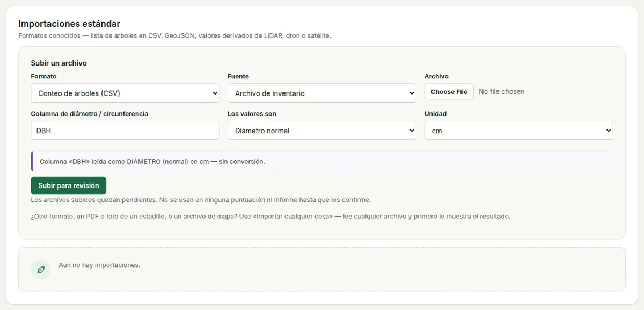Viewport: 644px width, 310px height.
Task: Click the 'No file chosen' text
Action: click(x=502, y=92)
